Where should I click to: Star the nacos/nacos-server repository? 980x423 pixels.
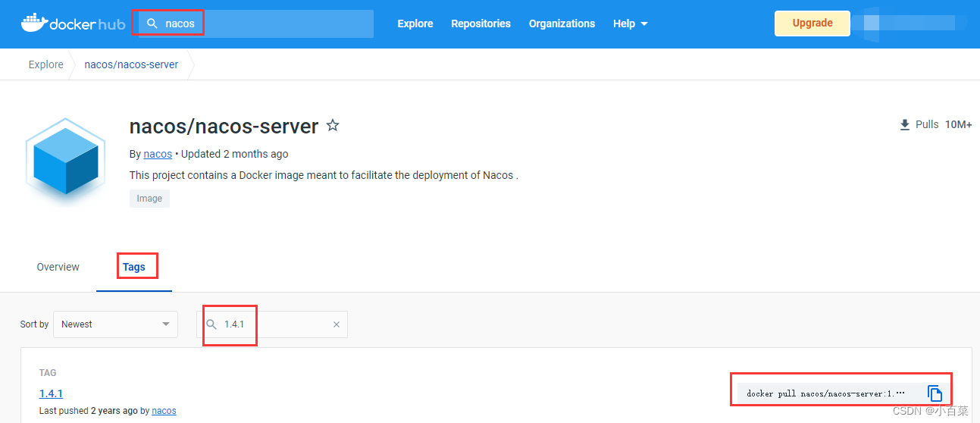pos(332,126)
